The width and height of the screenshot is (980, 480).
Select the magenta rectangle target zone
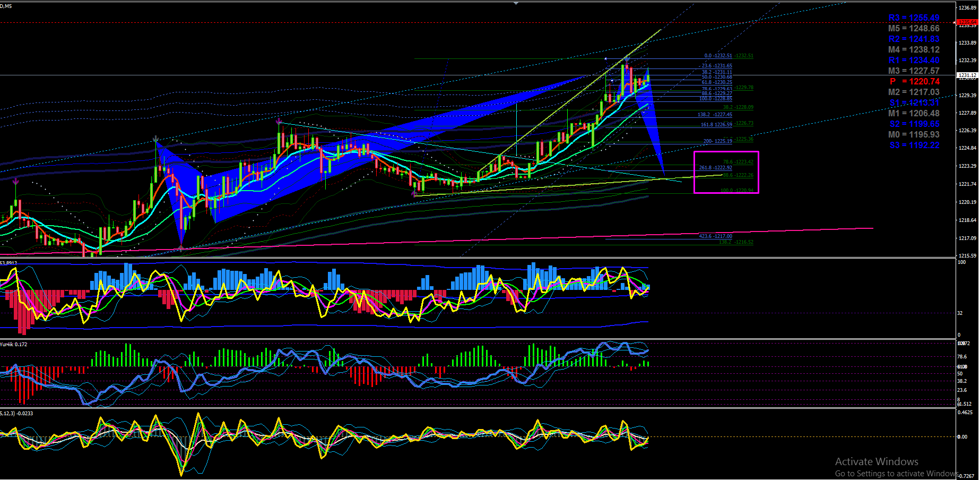(x=726, y=172)
